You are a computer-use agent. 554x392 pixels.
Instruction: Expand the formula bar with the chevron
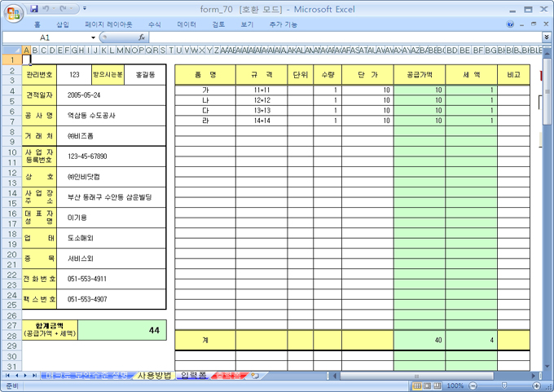click(x=546, y=37)
